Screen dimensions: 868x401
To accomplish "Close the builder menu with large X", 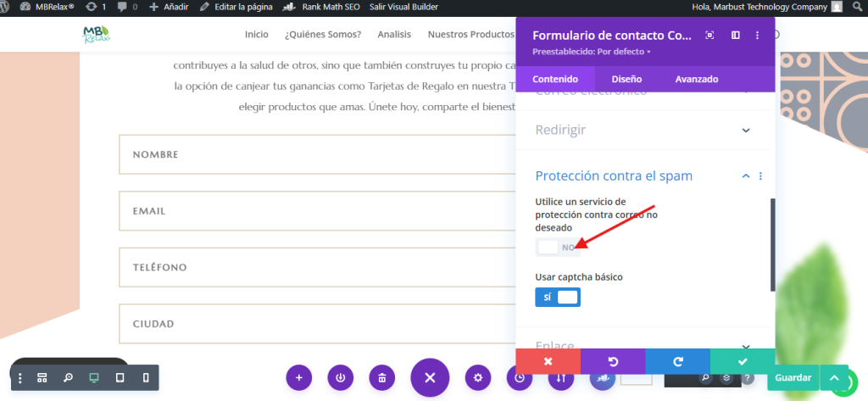I will click(430, 378).
